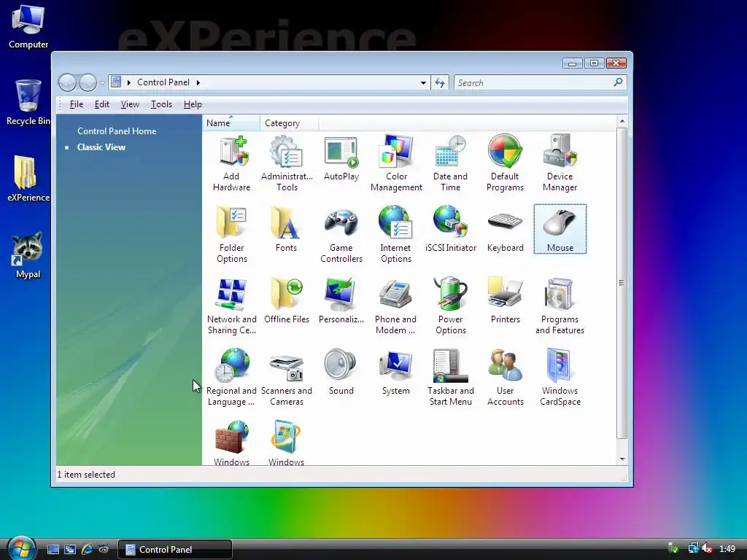Open User Accounts icon
Screen dimensions: 747x560
(x=505, y=377)
